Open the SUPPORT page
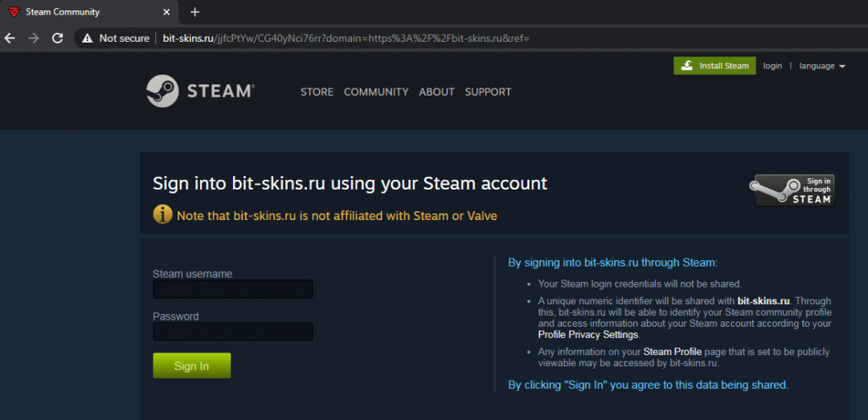 [x=488, y=92]
